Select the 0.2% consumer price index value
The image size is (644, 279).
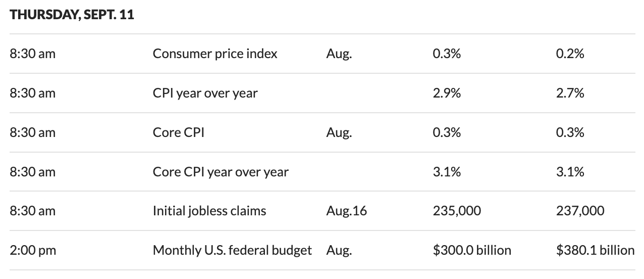[x=570, y=54]
